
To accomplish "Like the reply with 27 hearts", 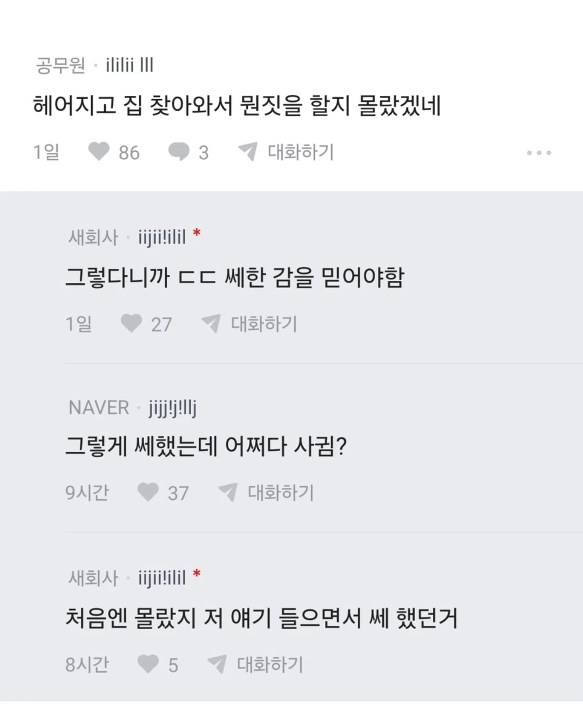I will pyautogui.click(x=131, y=324).
